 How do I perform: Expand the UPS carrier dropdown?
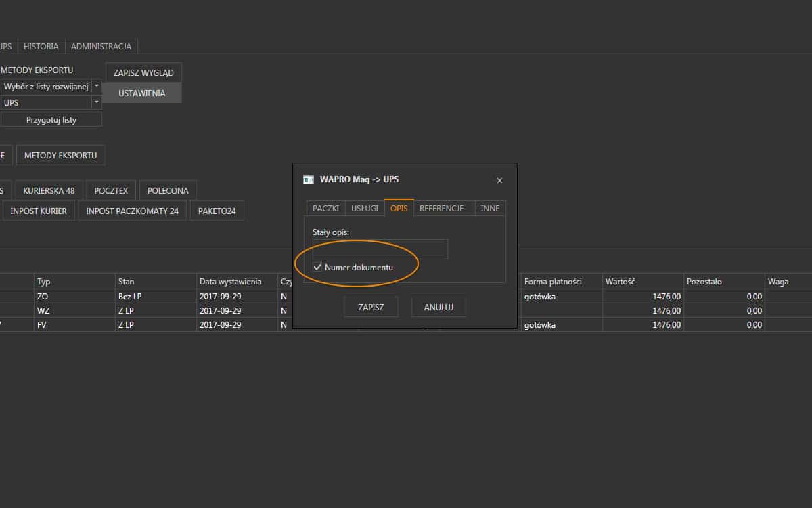click(96, 102)
